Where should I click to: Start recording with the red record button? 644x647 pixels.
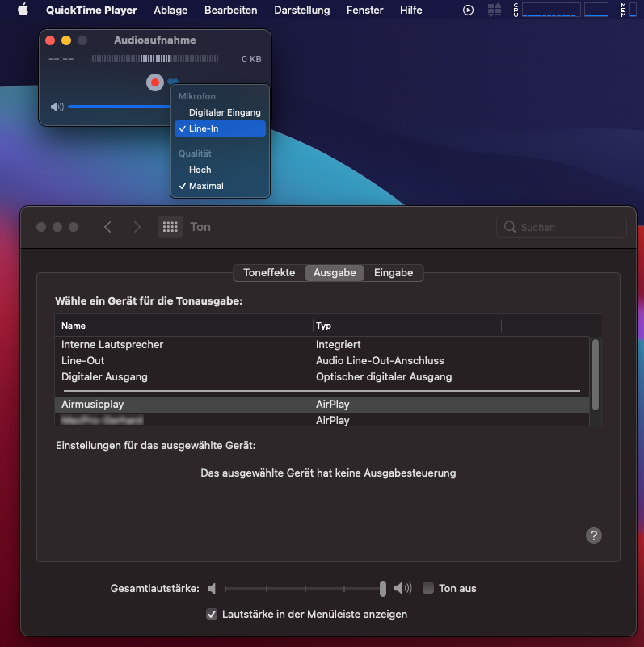[x=155, y=82]
